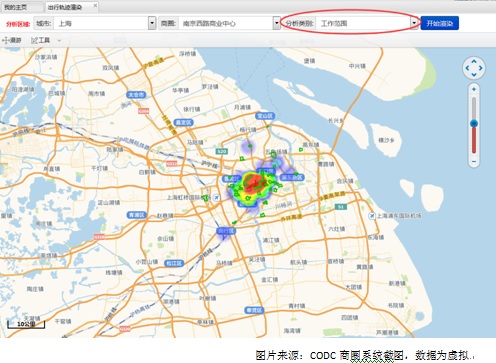Zoom in using the plus icon
Viewport: 496px width, 363px height.
tap(474, 89)
